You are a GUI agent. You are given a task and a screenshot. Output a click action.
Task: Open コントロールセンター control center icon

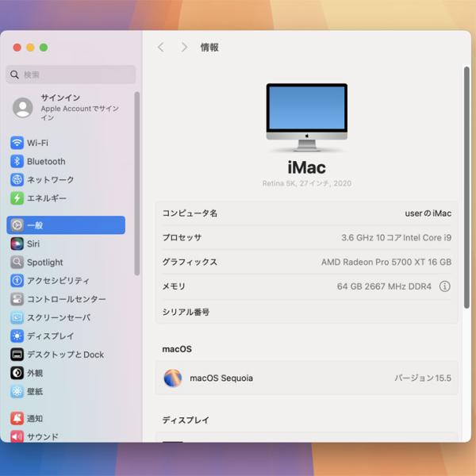[x=17, y=299]
